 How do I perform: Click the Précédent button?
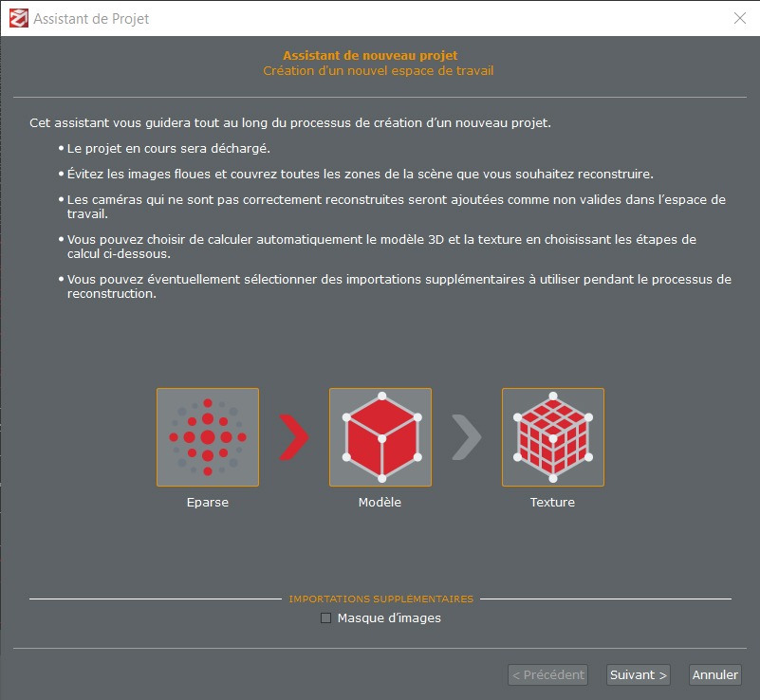pos(547,674)
